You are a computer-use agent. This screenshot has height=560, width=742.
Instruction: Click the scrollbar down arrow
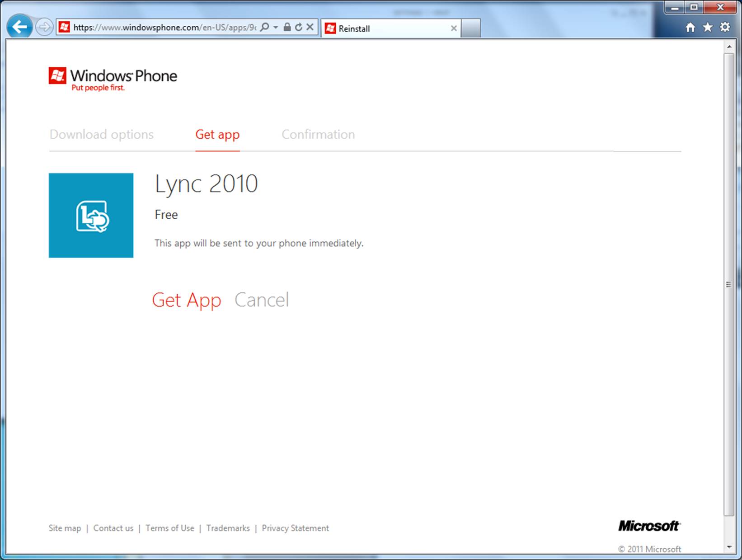point(729,547)
